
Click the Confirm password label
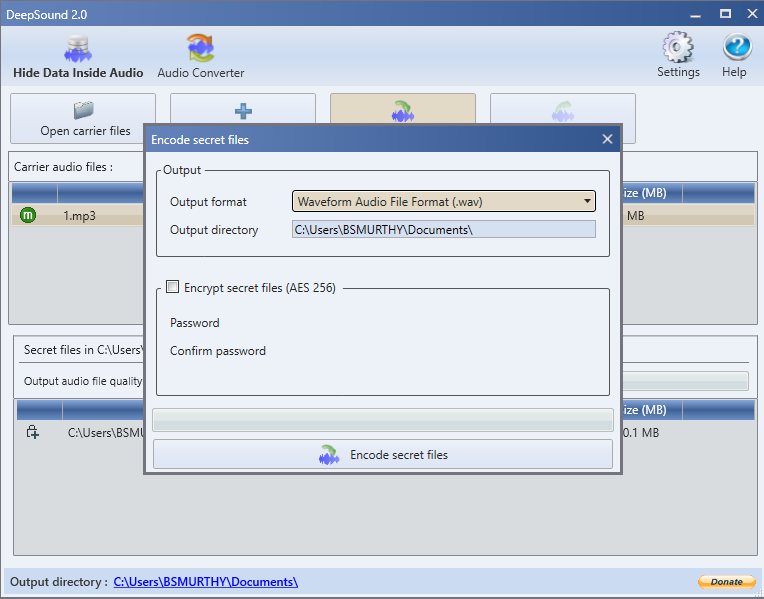coord(218,351)
